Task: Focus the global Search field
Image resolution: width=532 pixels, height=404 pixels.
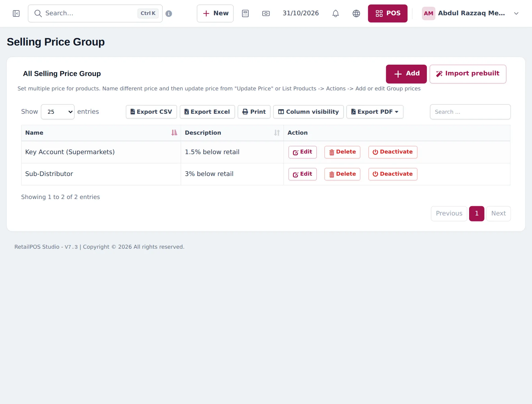Action: [95, 13]
